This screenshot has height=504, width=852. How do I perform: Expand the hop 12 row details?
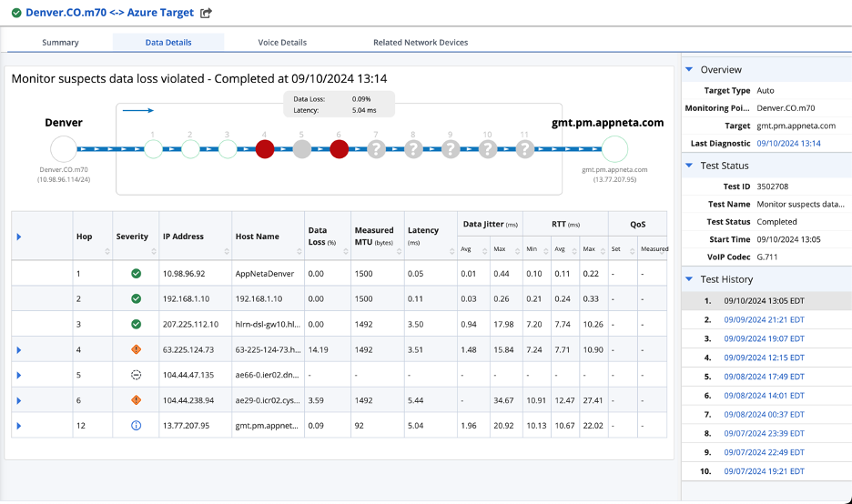(19, 425)
